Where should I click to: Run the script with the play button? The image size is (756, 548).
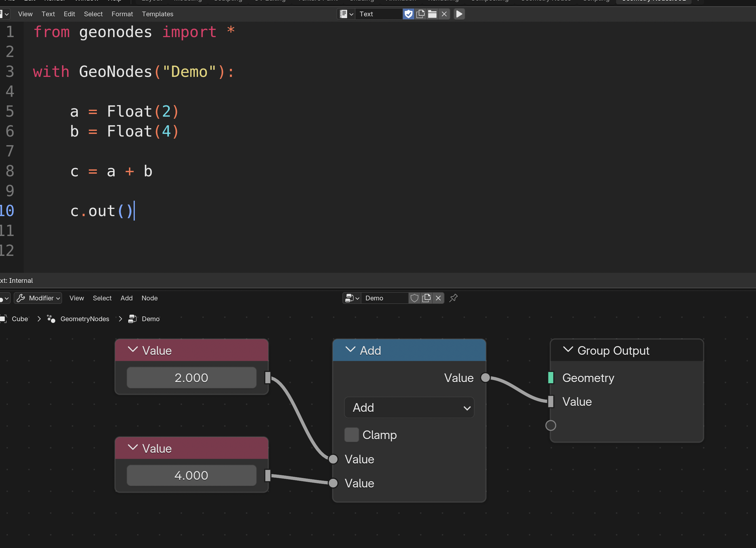click(459, 14)
